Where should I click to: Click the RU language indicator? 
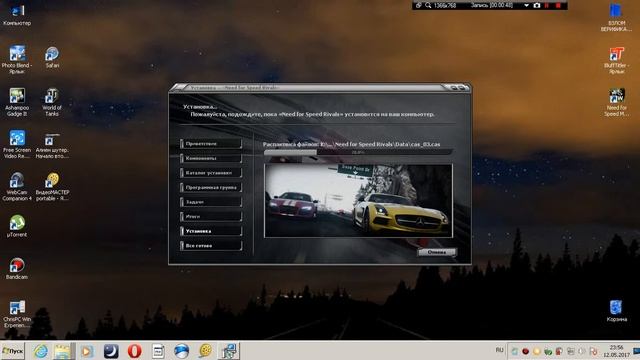coord(499,350)
